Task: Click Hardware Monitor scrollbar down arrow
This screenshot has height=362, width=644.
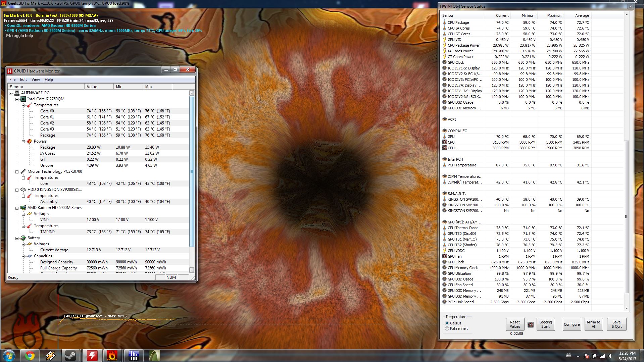Action: (x=192, y=270)
